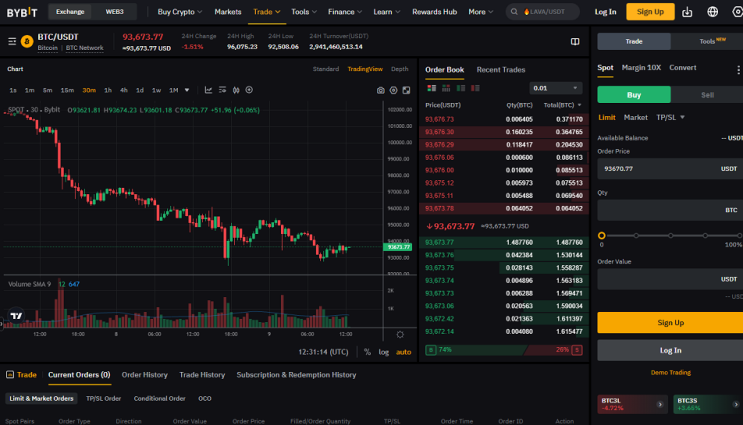The width and height of the screenshot is (743, 425).
Task: Toggle percent scale on chart
Action: 367,352
